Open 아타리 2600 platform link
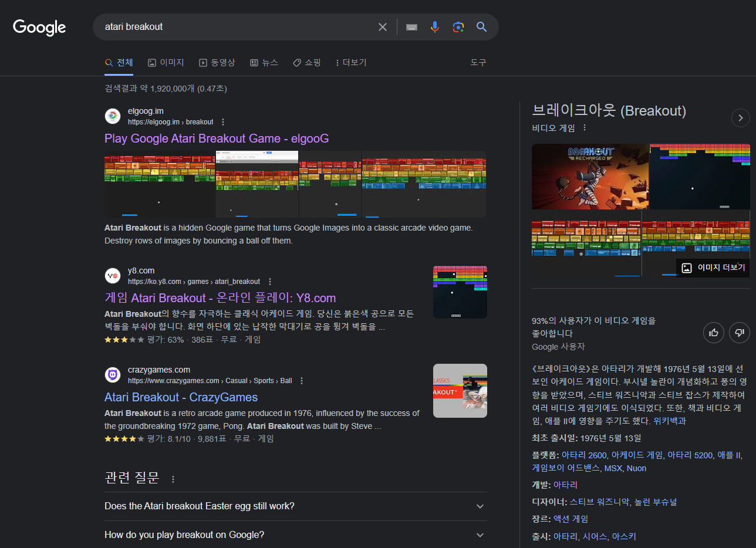 (x=584, y=455)
